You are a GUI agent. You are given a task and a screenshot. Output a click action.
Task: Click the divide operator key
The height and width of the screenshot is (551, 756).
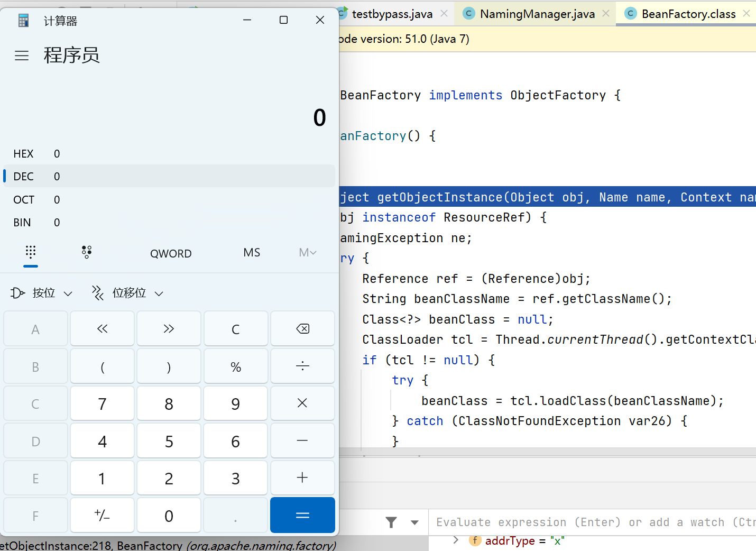click(x=302, y=366)
